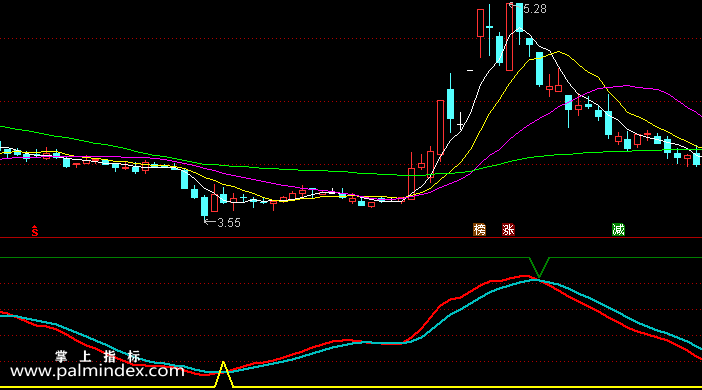Click the orange 榜 marker icon

(479, 230)
